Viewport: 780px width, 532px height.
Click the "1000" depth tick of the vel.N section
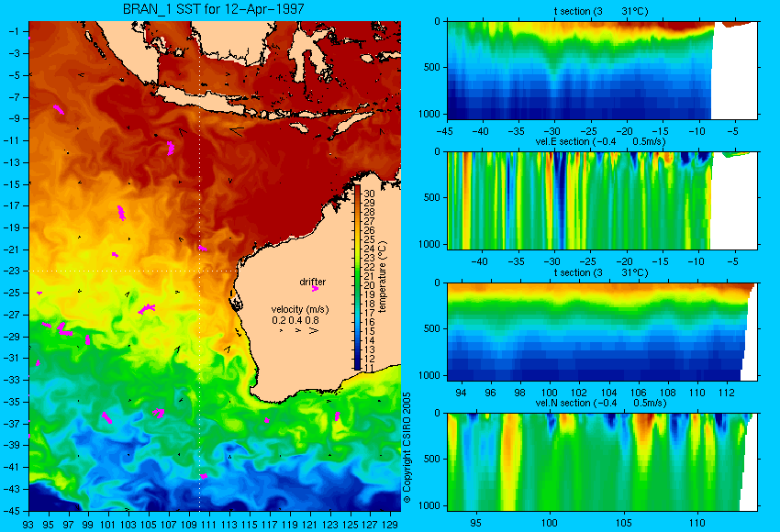click(x=429, y=505)
